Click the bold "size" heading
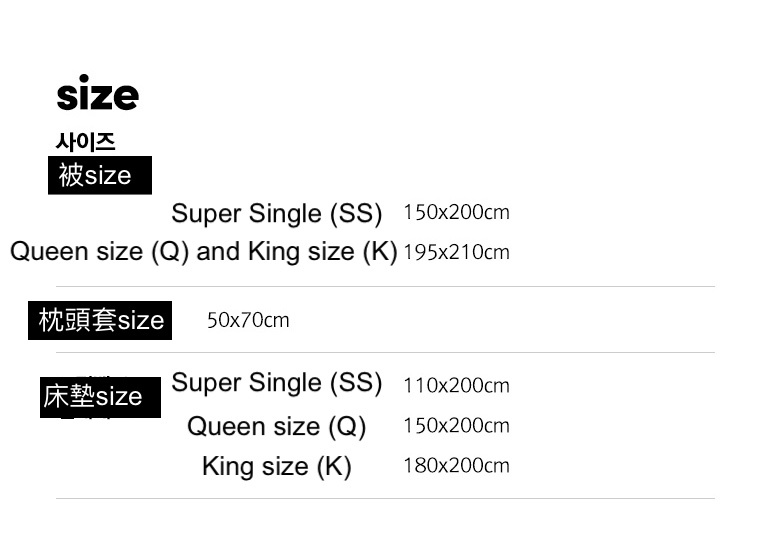The image size is (770, 550). [x=97, y=95]
